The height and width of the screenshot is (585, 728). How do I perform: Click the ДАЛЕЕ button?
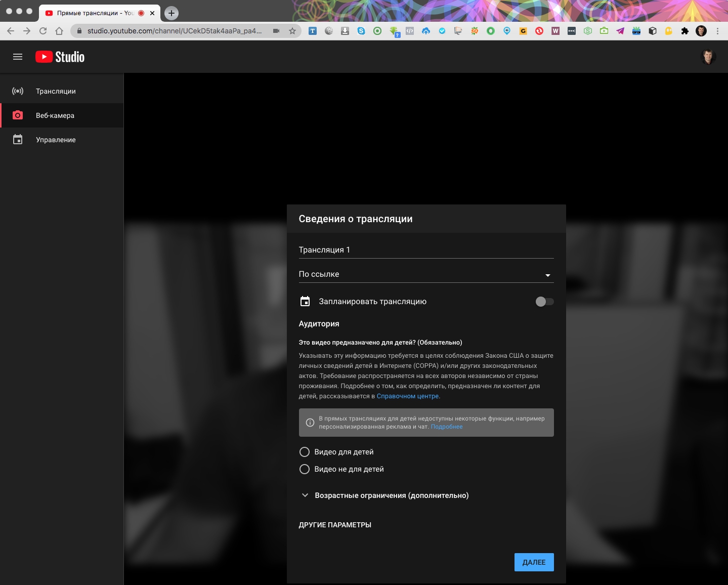[534, 562]
